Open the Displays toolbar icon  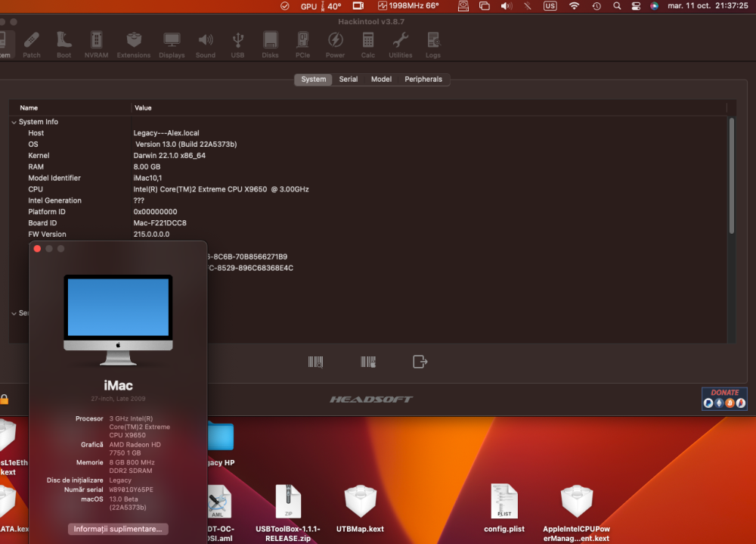pos(172,45)
